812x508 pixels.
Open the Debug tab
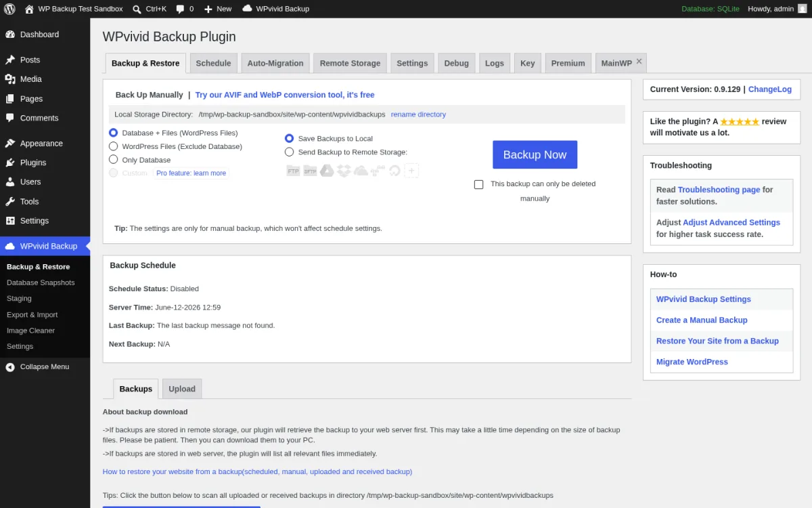(457, 63)
